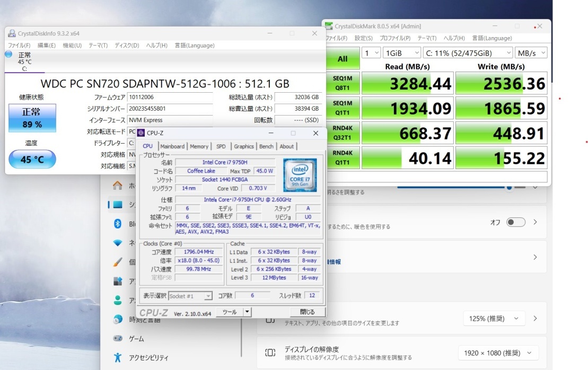Switch to the About tab in CPU-Z
588x370 pixels.
coord(286,146)
